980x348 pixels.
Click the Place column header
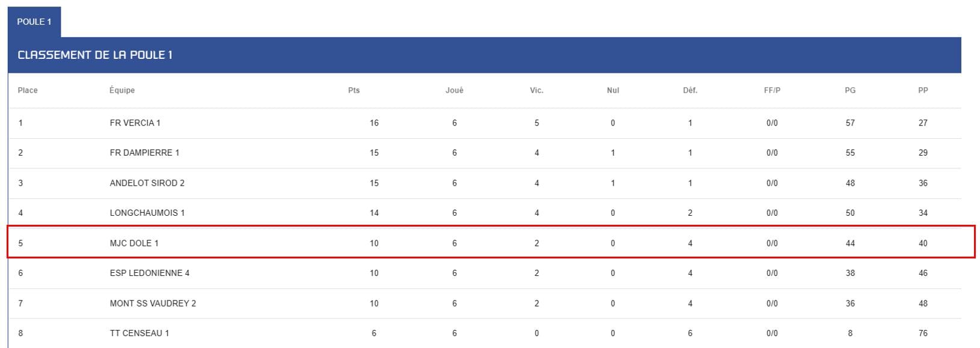click(28, 90)
